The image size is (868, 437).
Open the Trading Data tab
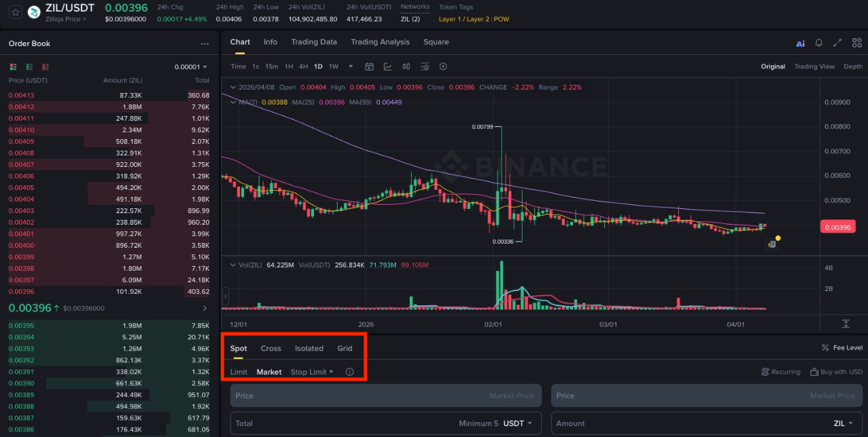314,42
